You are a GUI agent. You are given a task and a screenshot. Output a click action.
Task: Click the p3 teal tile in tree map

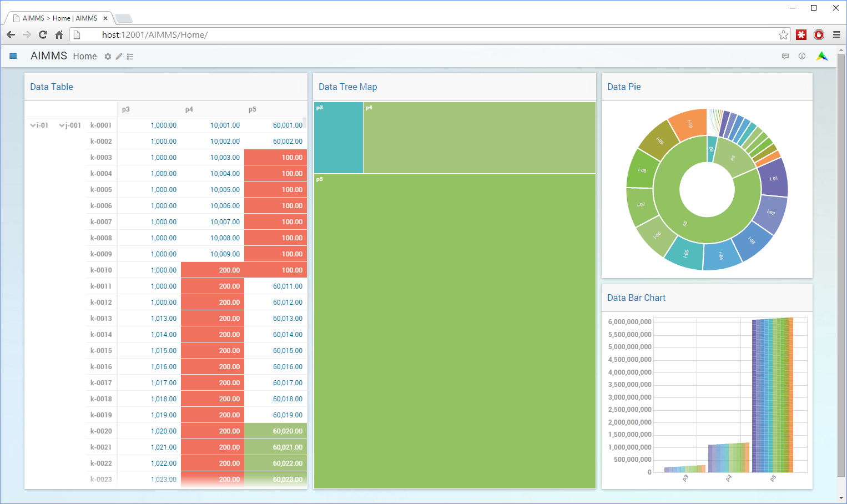coord(339,138)
